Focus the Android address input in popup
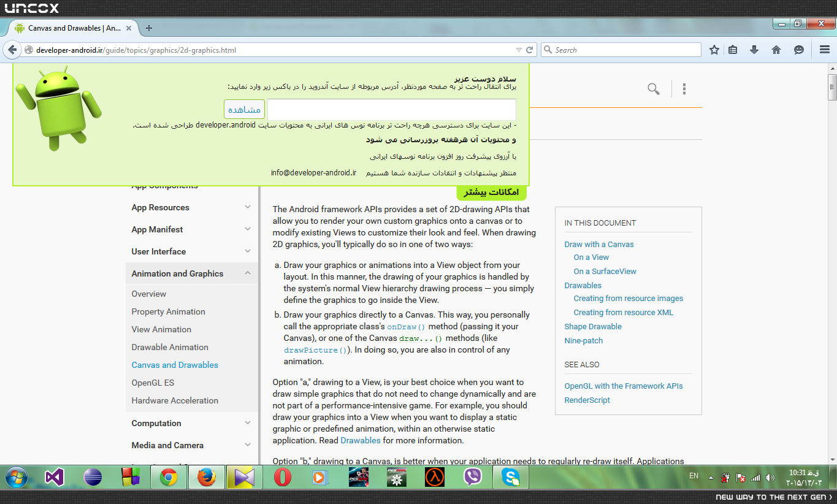The image size is (837, 504). (x=391, y=109)
